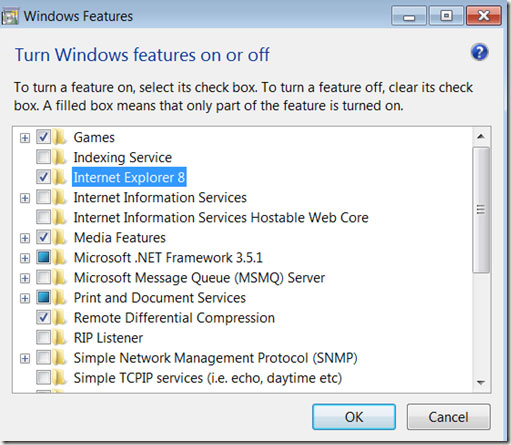This screenshot has height=445, width=511.
Task: Toggle the Microsoft .NET Framework 3.5.1 checkbox
Action: point(43,257)
